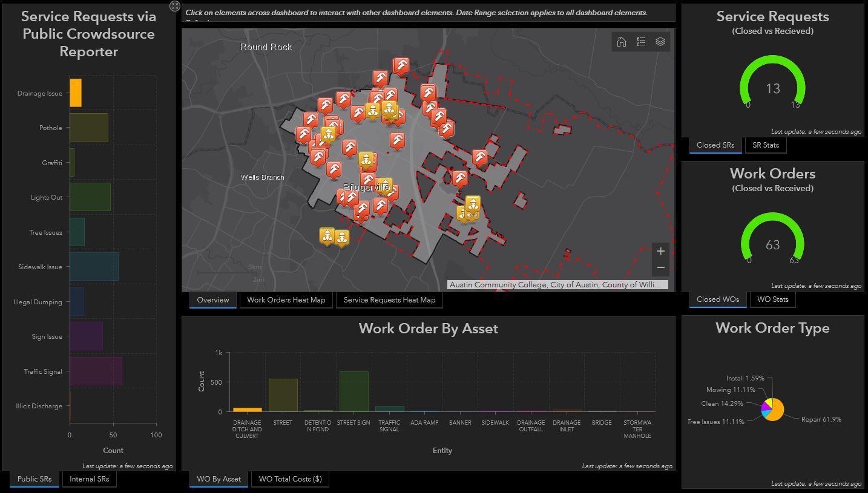Click the 'Wells Branch' map label

[x=262, y=177]
